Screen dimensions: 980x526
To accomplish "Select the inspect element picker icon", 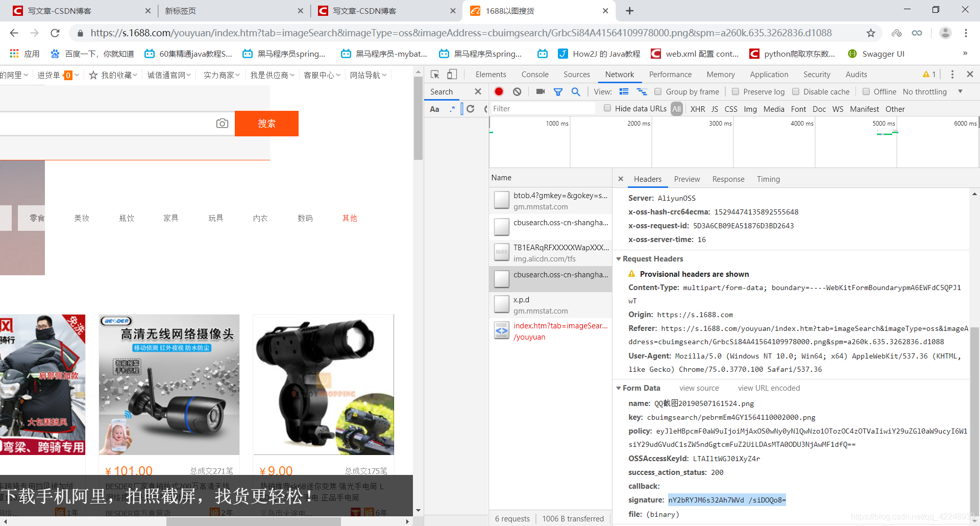I will tap(435, 75).
